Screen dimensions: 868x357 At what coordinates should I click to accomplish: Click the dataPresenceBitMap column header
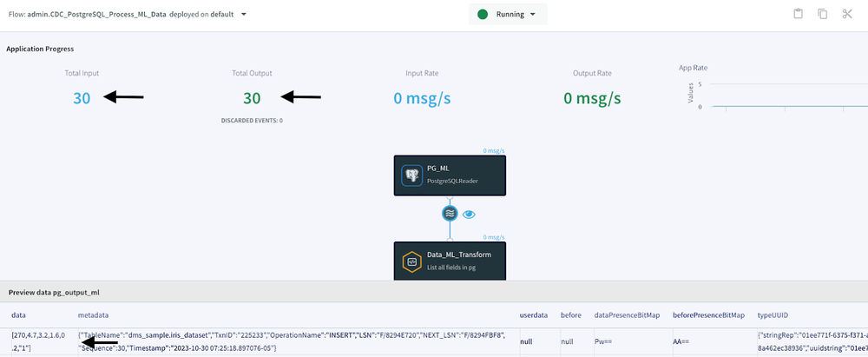pos(628,315)
